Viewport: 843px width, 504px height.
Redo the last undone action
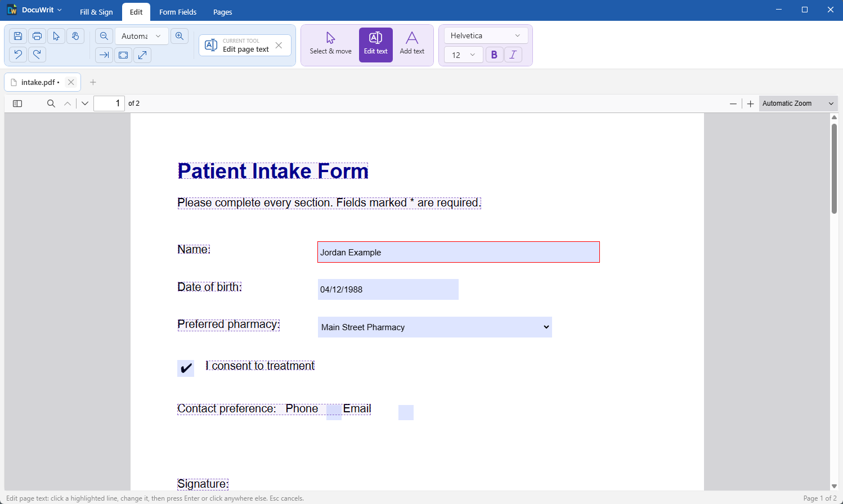tap(37, 55)
